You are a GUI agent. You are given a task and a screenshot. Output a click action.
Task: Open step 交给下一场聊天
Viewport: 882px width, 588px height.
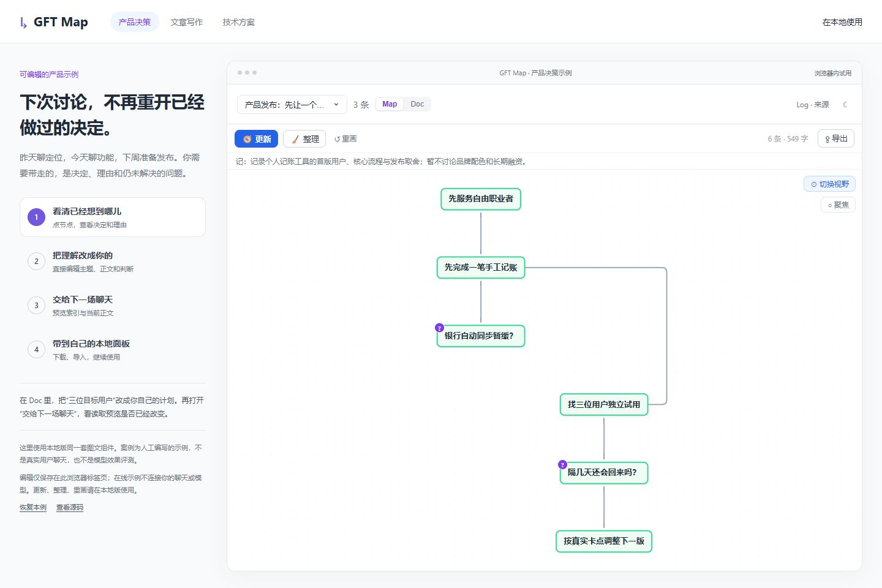pyautogui.click(x=113, y=306)
